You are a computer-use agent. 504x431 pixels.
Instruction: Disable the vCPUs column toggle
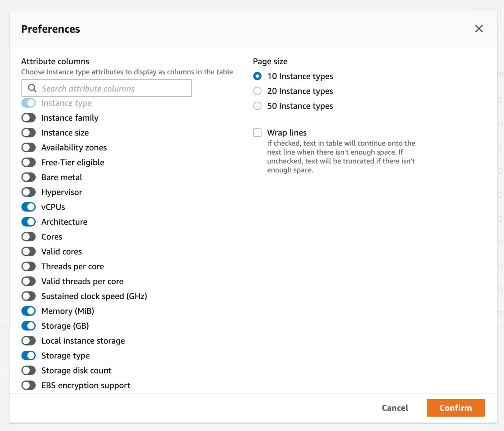29,207
